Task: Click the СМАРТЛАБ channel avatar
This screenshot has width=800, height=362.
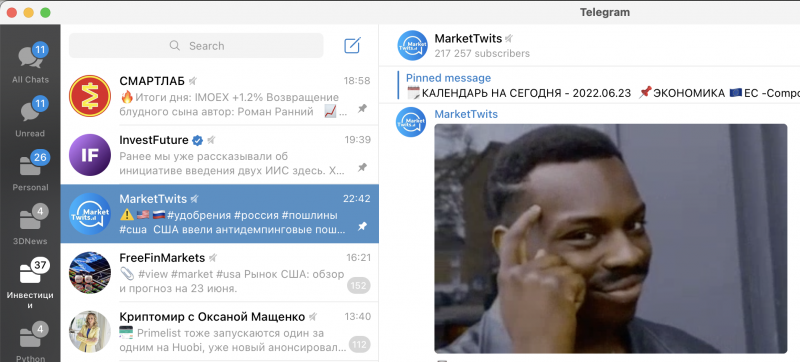Action: point(90,96)
